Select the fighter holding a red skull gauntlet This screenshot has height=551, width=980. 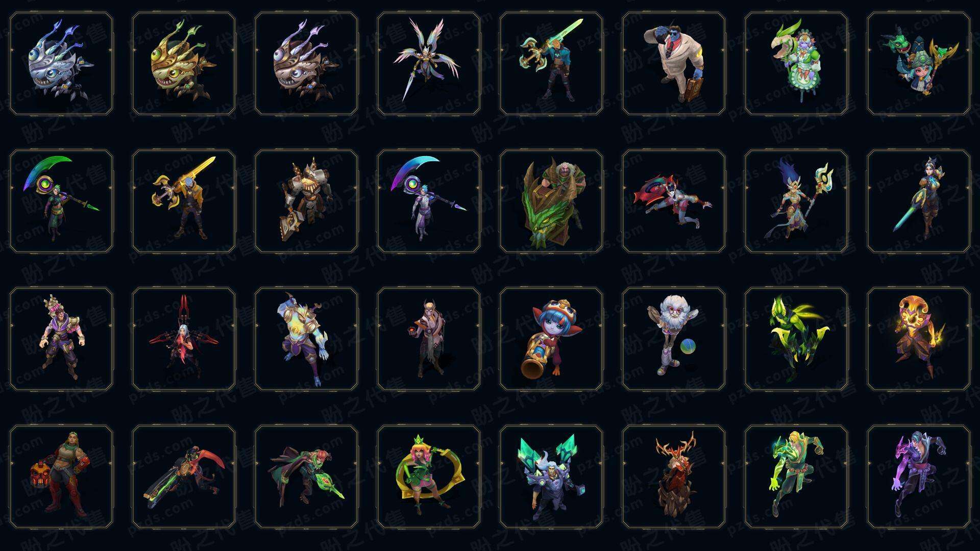tap(61, 477)
